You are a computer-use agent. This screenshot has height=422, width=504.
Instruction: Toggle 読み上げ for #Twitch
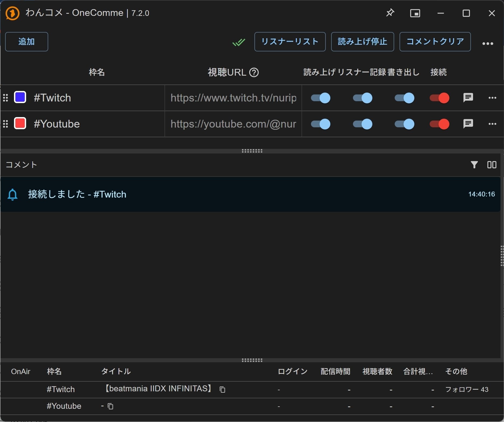[320, 98]
